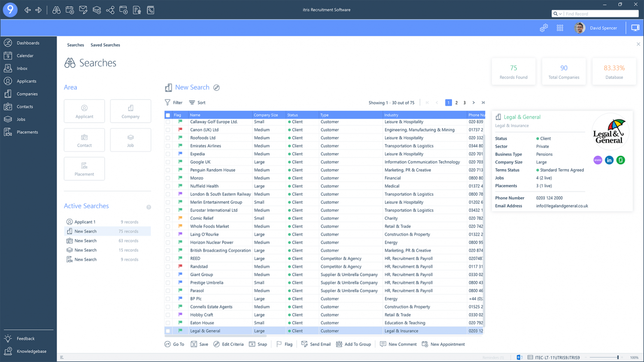Select the Applicant search area
The width and height of the screenshot is (644, 362).
(x=84, y=111)
